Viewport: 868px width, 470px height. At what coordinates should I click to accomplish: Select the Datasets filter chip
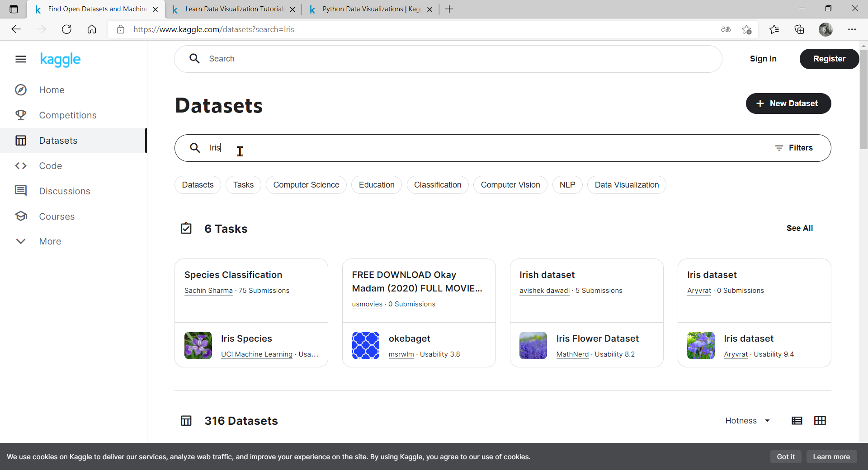point(198,185)
